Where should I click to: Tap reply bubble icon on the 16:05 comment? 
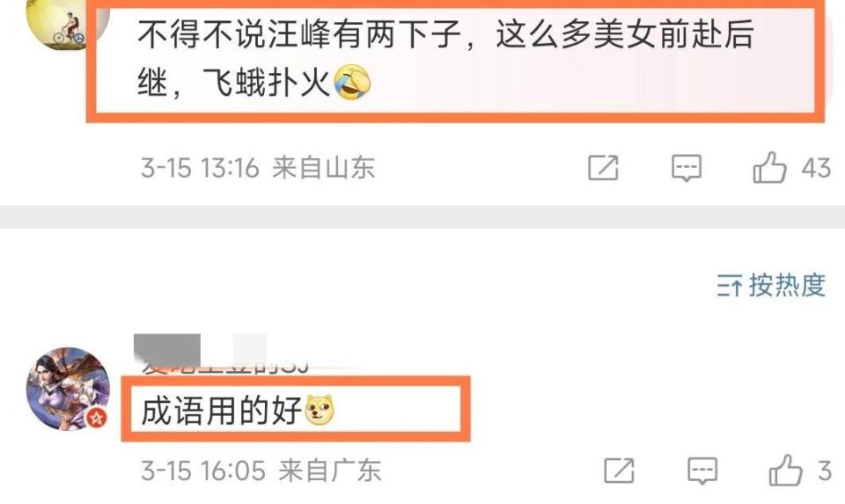(702, 471)
